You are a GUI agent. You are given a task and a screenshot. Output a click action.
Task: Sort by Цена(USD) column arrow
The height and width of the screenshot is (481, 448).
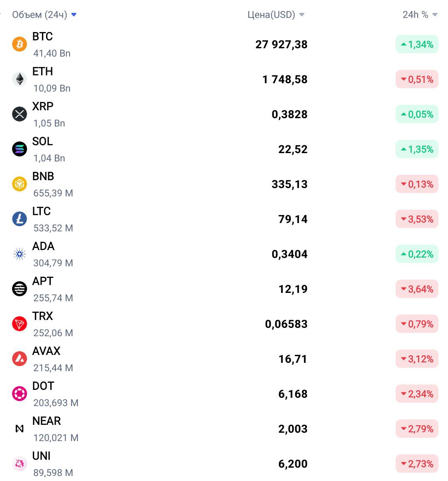click(302, 15)
